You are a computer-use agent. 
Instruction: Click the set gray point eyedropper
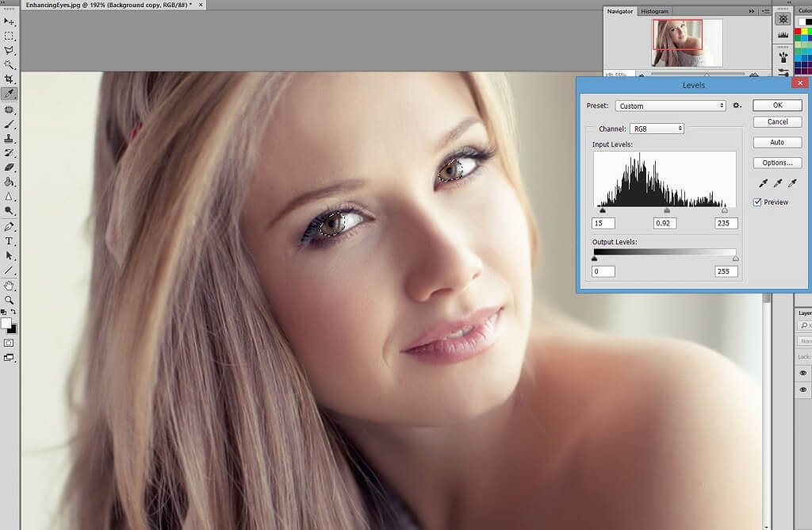click(778, 183)
